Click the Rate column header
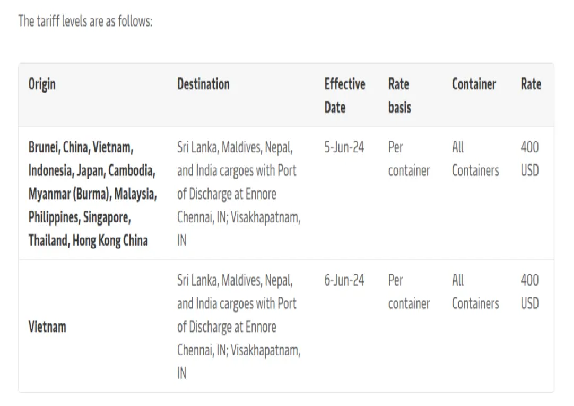Image resolution: width=574 pixels, height=406 pixels. [531, 84]
